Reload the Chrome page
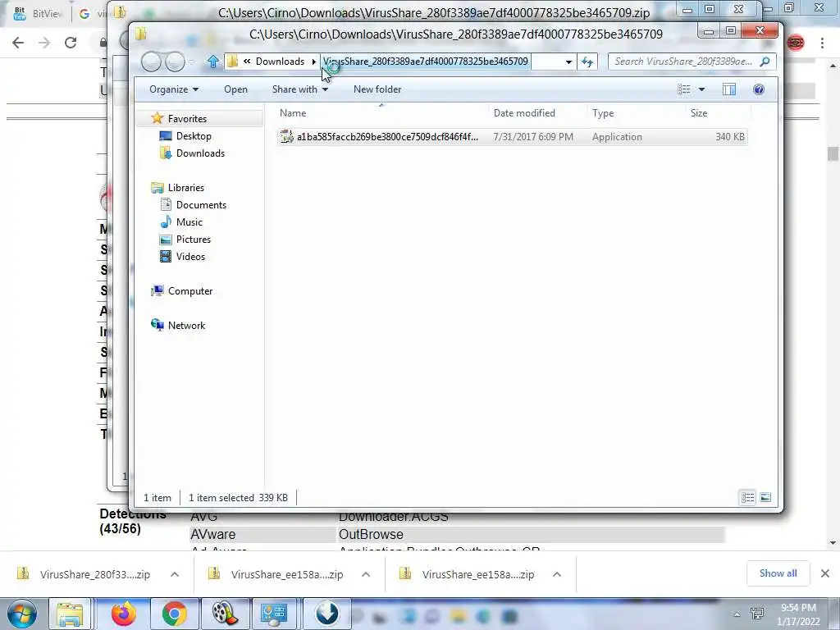Image resolution: width=840 pixels, height=630 pixels. click(71, 43)
